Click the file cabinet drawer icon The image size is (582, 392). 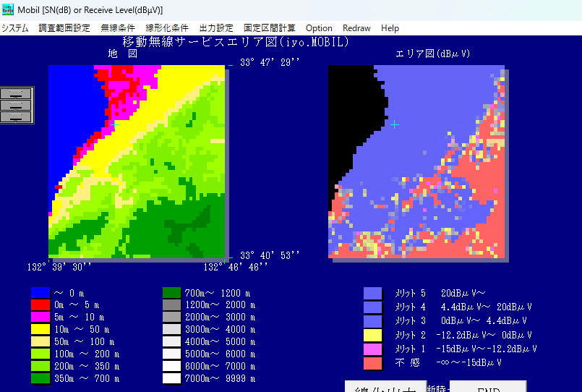[x=17, y=105]
